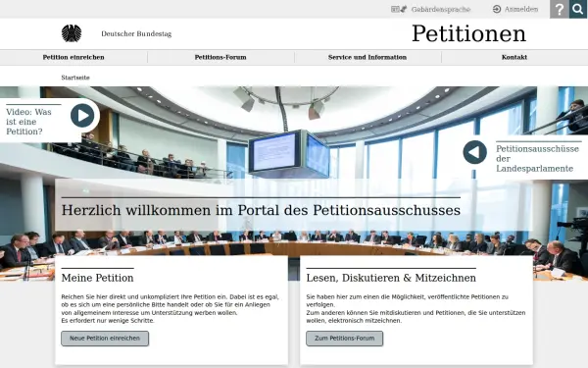Image resolution: width=588 pixels, height=368 pixels.
Task: Open search with the magnifier icon
Action: pyautogui.click(x=578, y=9)
